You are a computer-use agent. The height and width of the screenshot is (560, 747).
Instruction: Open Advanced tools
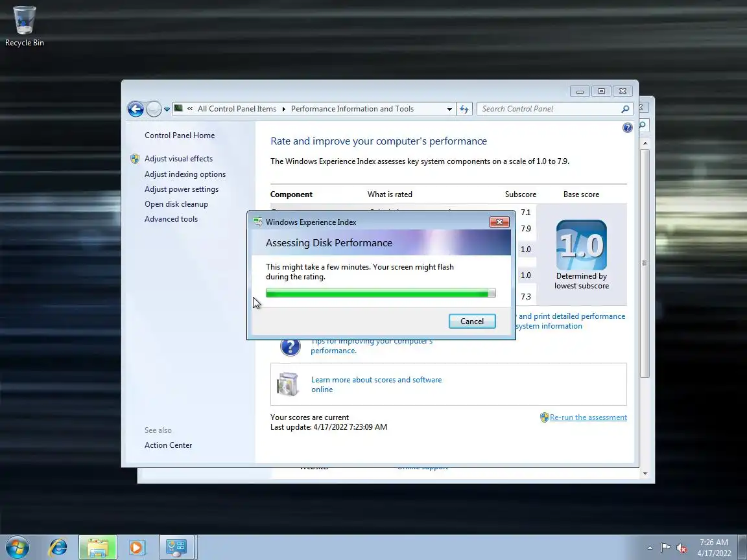(x=171, y=218)
